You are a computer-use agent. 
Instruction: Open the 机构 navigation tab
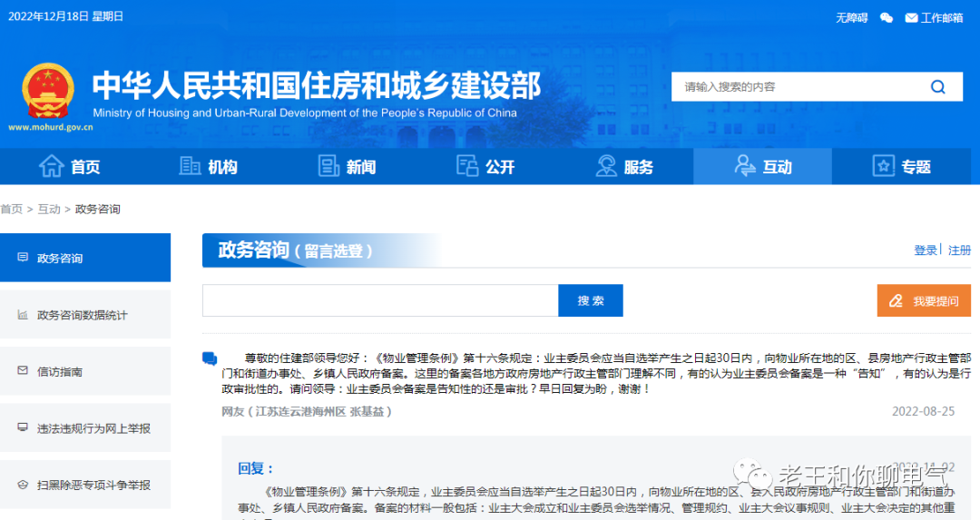point(208,166)
